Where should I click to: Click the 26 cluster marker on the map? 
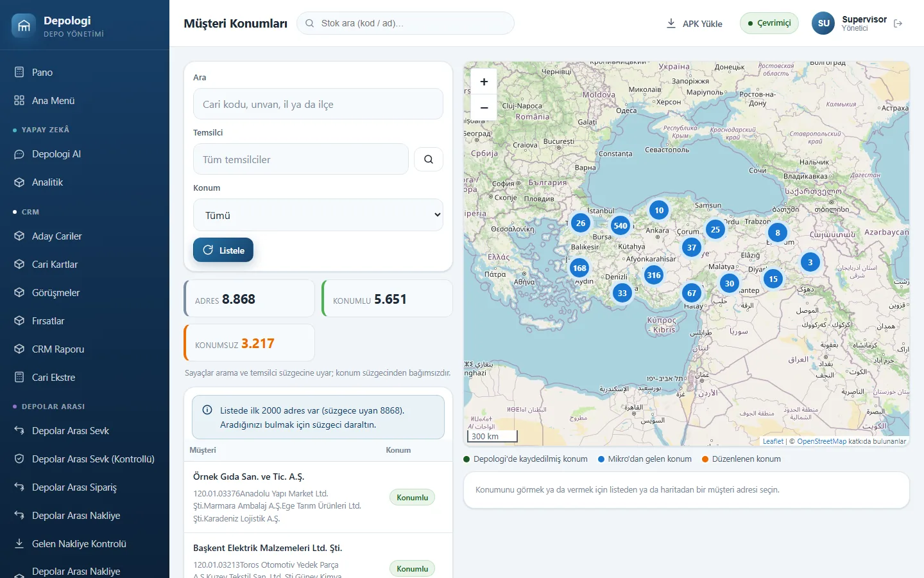581,223
